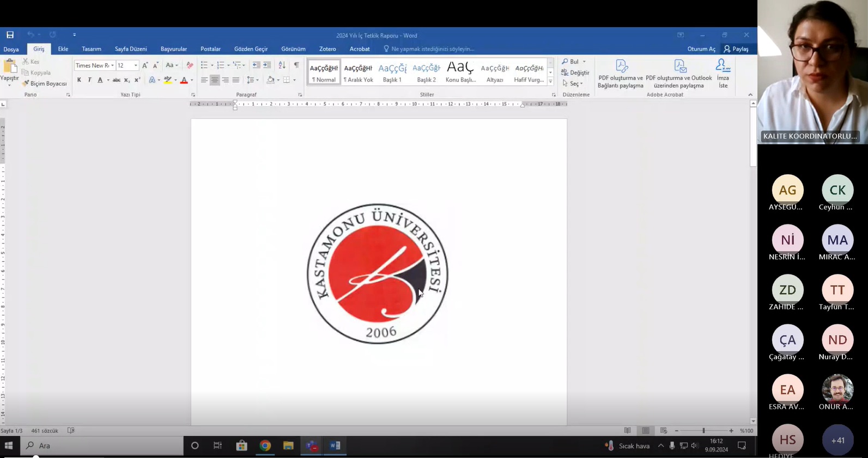Toggle numbered list
868x458 pixels.
pos(220,65)
